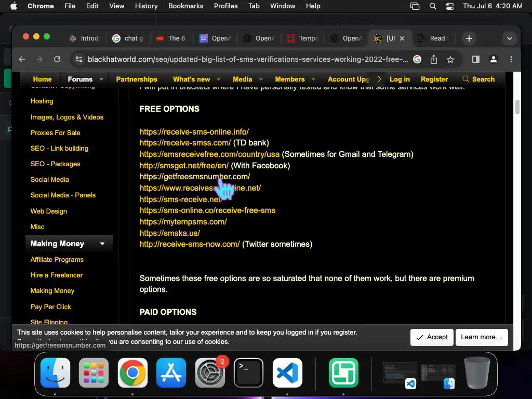
Task: Open App Store from the Dock
Action: tap(171, 373)
